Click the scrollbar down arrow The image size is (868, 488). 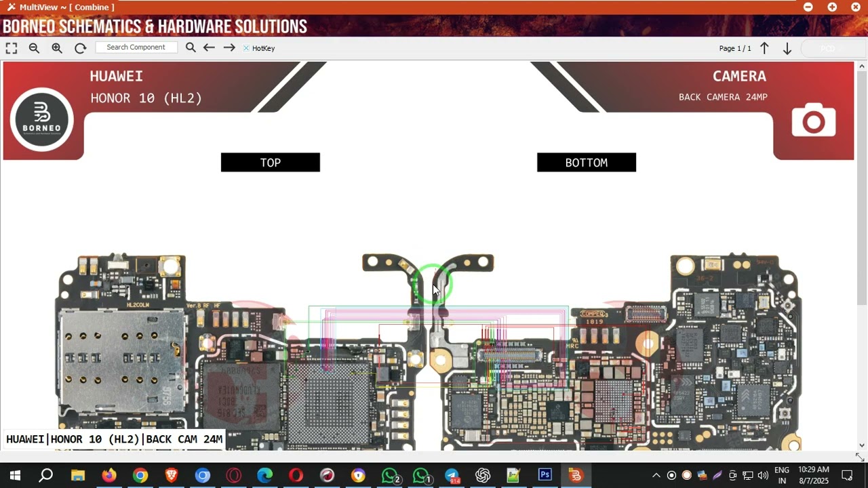point(862,445)
